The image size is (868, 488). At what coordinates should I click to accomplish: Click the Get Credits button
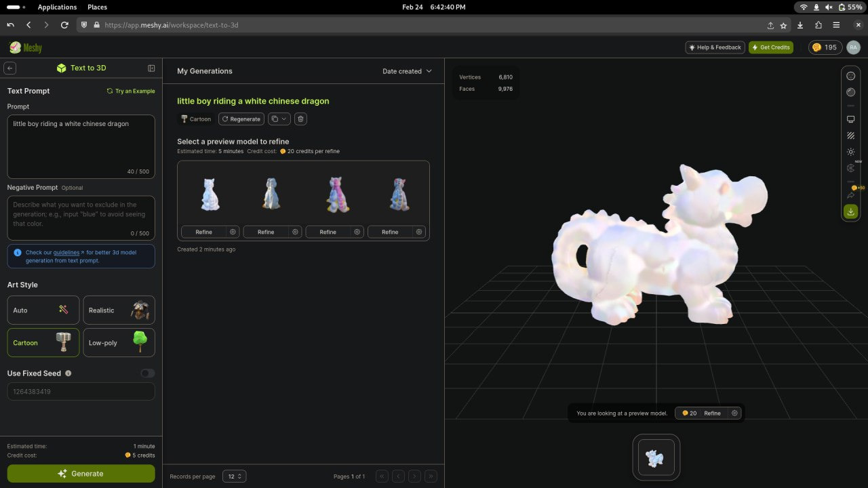(x=771, y=47)
